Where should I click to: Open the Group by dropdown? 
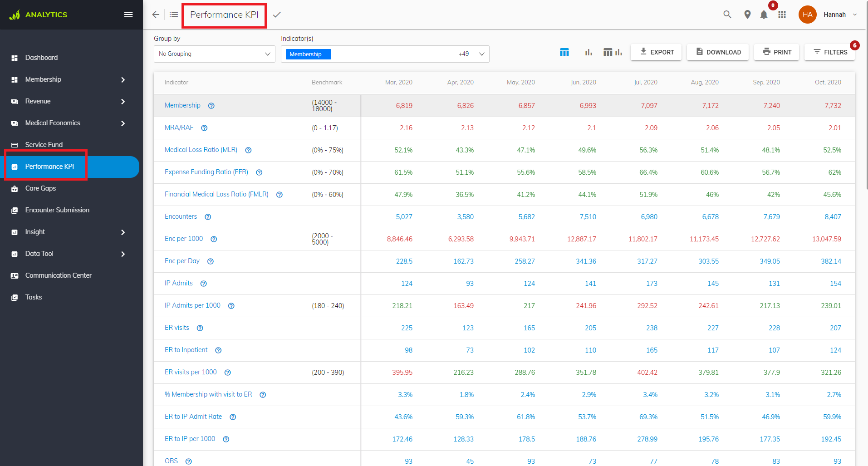pos(215,54)
